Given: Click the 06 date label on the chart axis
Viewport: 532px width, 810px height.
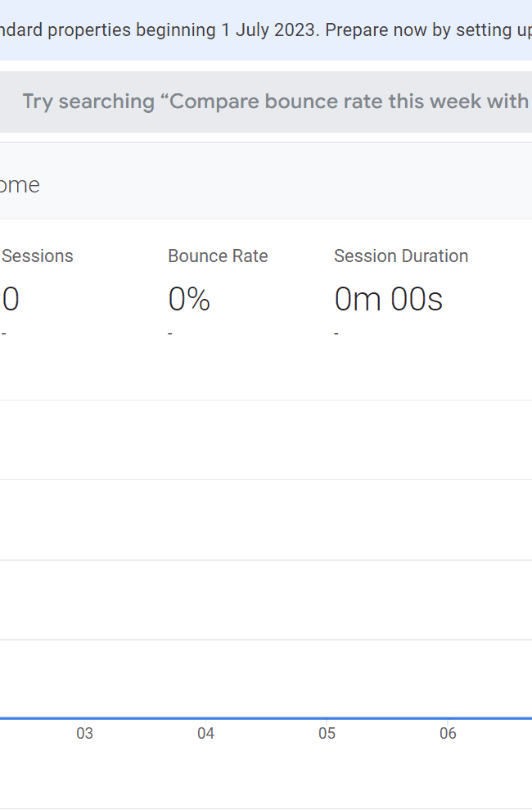Looking at the screenshot, I should click(448, 734).
